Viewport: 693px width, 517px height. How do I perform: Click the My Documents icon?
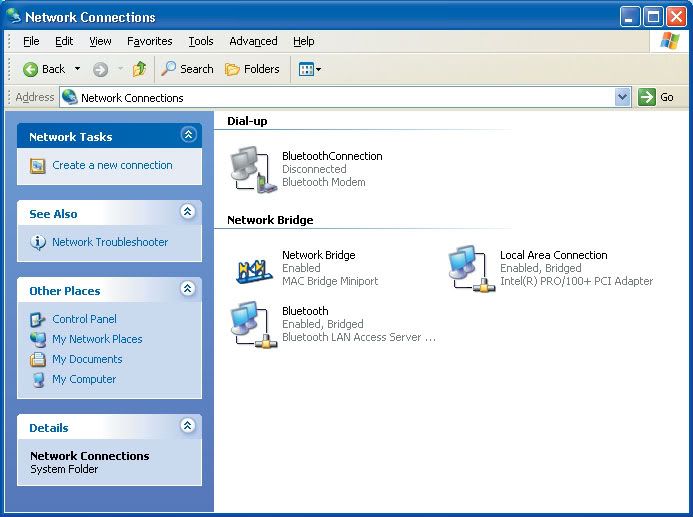pyautogui.click(x=38, y=359)
